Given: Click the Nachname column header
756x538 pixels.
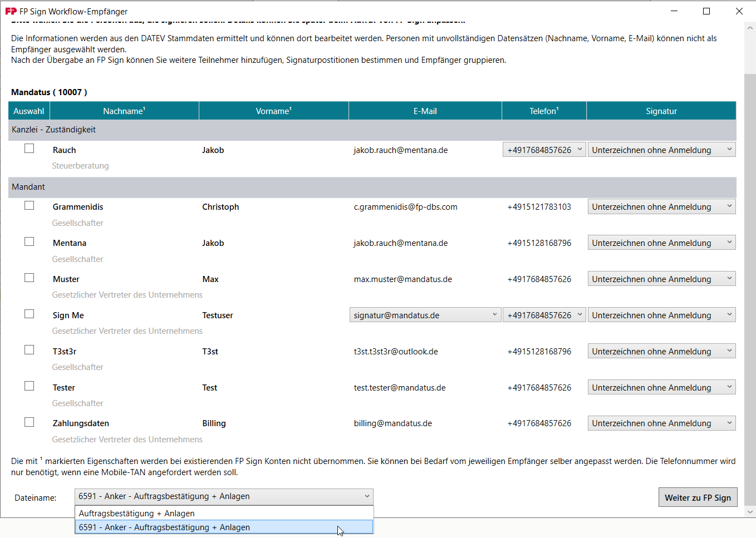Looking at the screenshot, I should 124,110.
